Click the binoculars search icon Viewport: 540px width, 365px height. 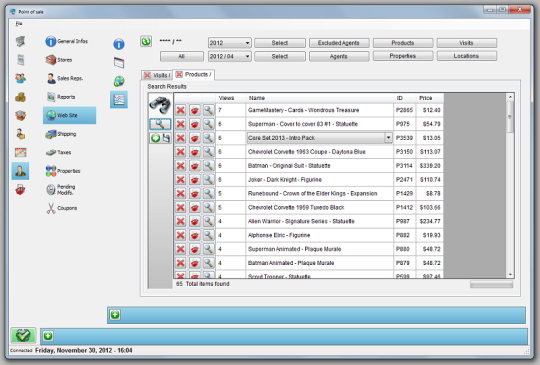click(160, 105)
